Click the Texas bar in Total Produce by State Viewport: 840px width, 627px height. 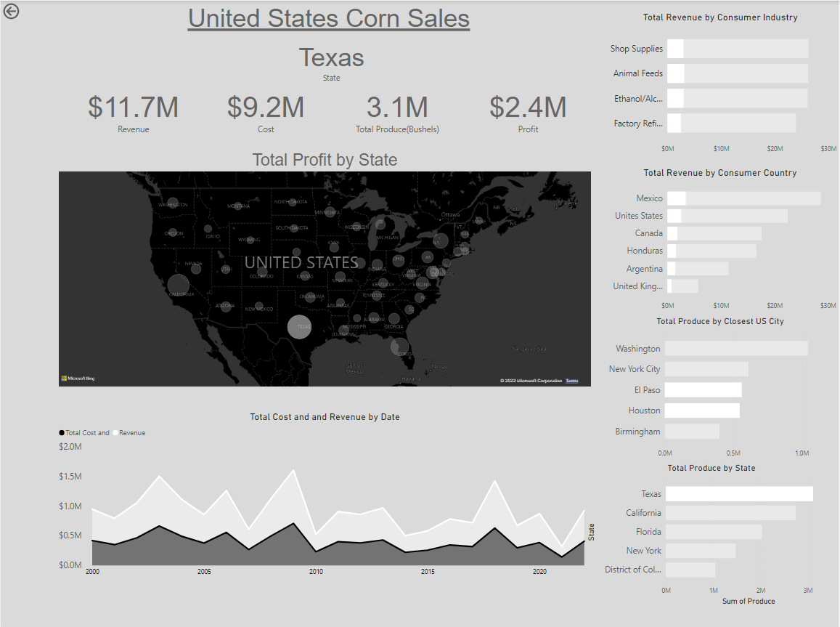click(739, 494)
